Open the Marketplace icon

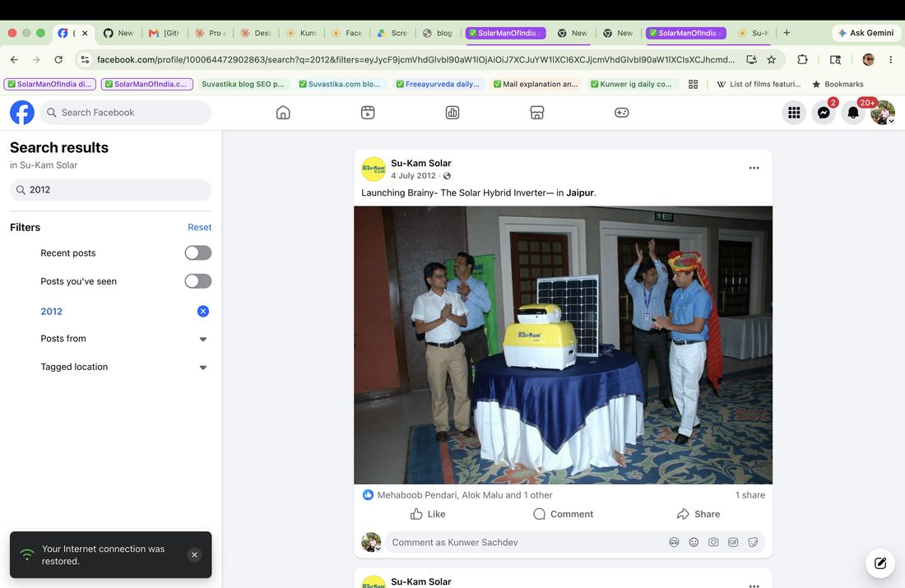coord(536,113)
